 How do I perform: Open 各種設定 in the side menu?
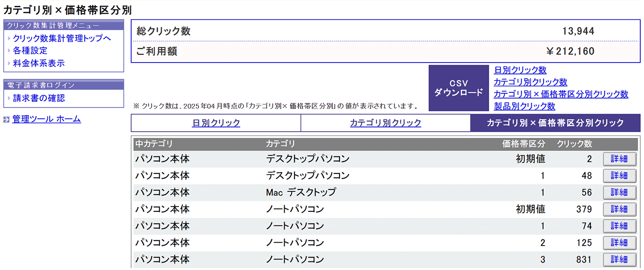pos(30,51)
